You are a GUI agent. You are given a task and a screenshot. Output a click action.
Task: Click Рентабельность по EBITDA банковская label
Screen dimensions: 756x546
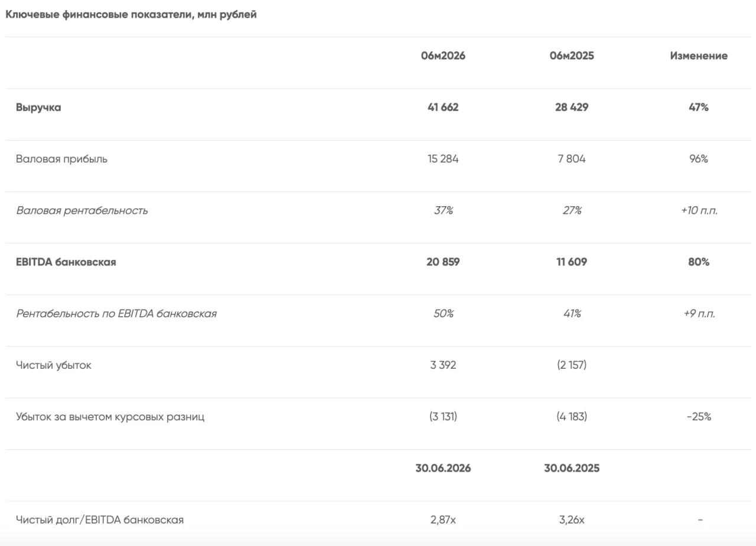(x=116, y=313)
